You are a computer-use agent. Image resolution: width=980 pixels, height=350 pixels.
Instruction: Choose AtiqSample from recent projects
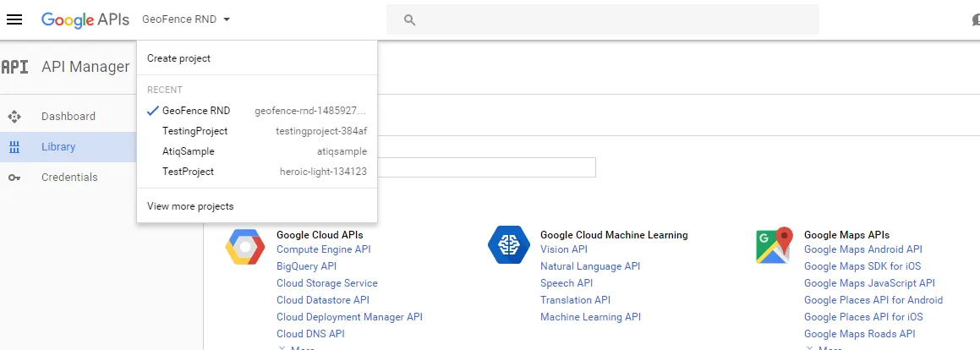pyautogui.click(x=189, y=151)
